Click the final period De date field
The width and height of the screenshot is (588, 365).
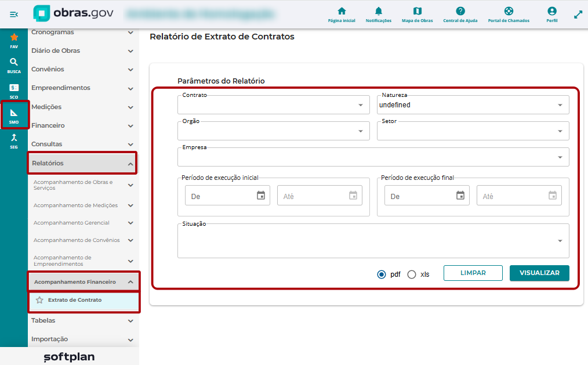pos(427,196)
